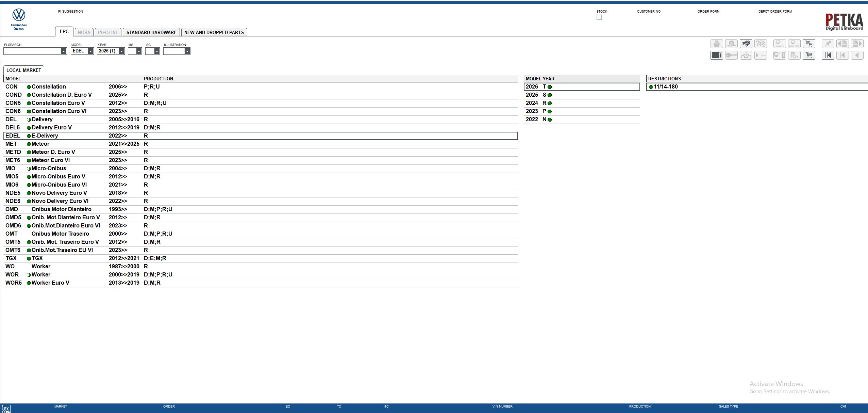This screenshot has width=868, height=413.
Task: Select the Meteor Euro VI model row
Action: tap(50, 160)
